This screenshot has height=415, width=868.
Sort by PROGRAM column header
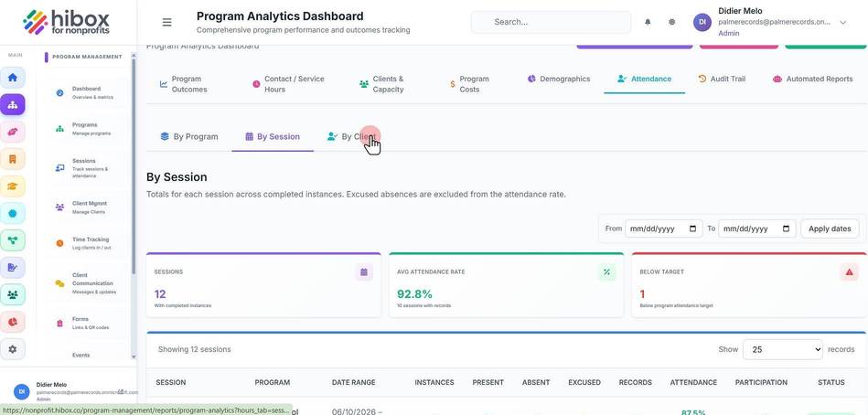point(272,382)
